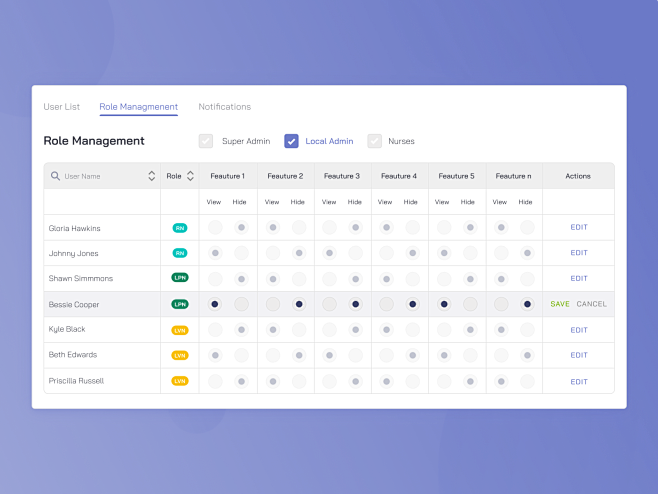Set Bessie Cooper Feauture 1 to Hide
This screenshot has height=494, width=658.
coord(241,304)
